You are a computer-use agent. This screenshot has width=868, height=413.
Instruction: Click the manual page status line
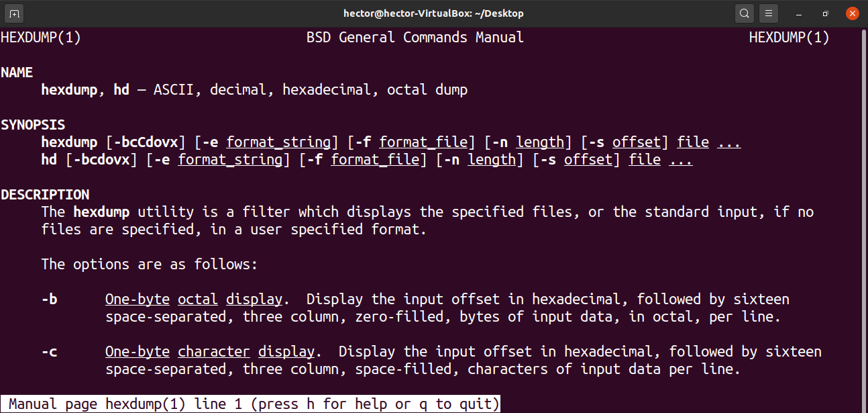tap(251, 404)
